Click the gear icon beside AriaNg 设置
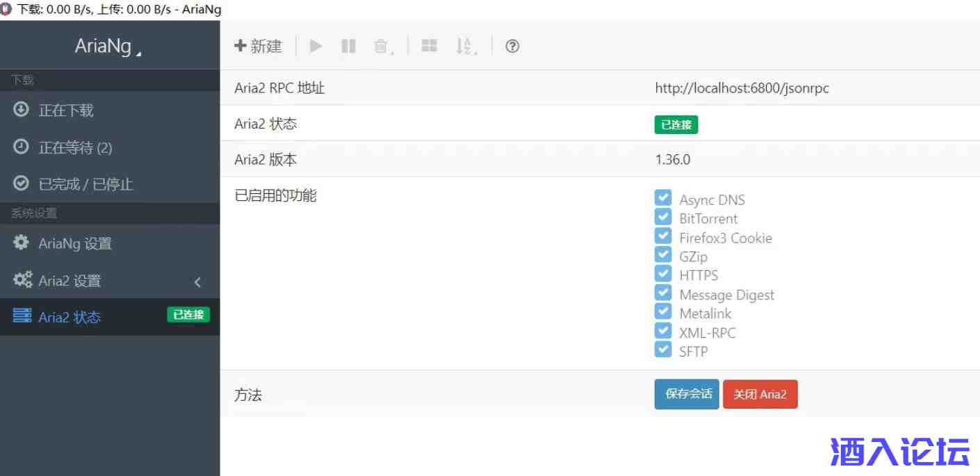 pyautogui.click(x=22, y=243)
